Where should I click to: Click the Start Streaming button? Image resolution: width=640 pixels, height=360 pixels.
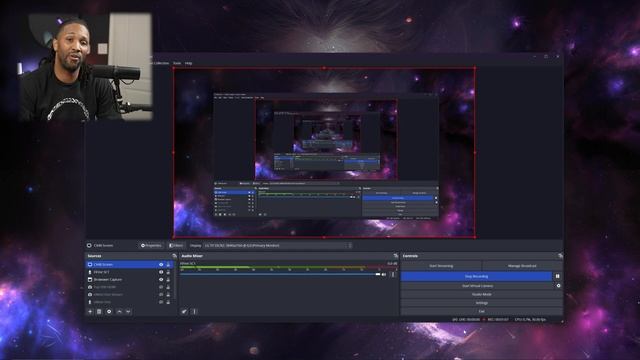pyautogui.click(x=441, y=266)
